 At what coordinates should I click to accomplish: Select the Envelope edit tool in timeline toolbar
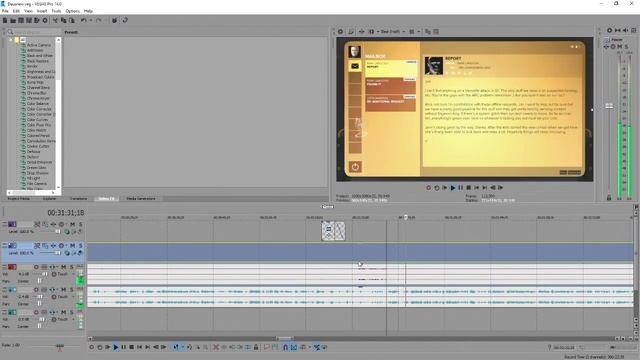tap(189, 347)
